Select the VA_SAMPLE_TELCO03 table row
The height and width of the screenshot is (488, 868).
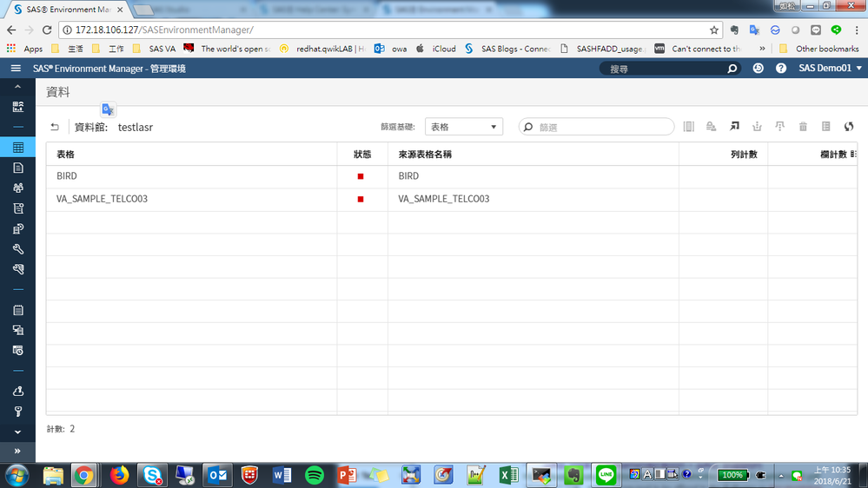point(452,199)
